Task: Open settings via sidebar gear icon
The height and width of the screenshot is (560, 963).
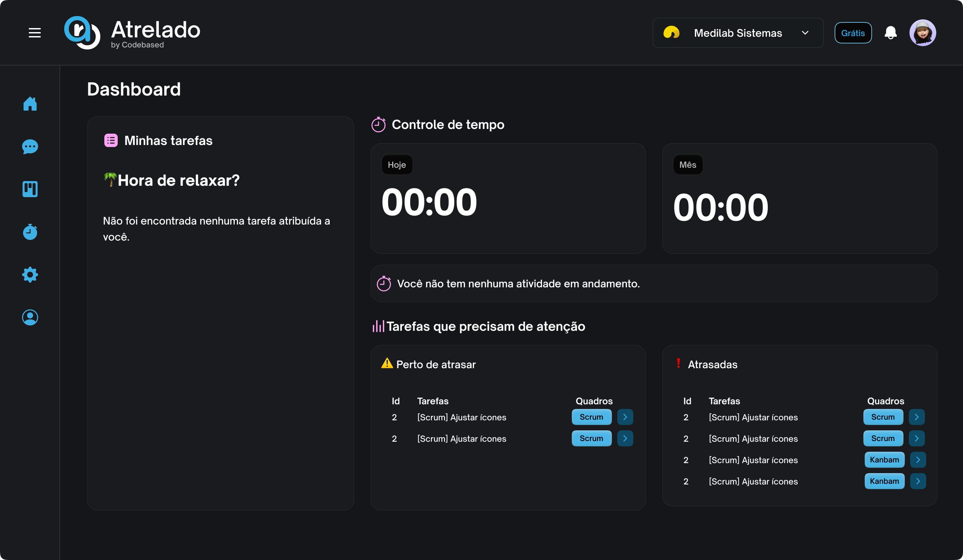Action: click(30, 275)
